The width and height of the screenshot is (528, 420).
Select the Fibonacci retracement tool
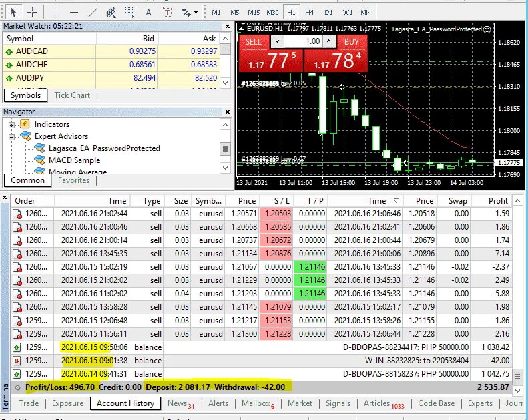(130, 13)
